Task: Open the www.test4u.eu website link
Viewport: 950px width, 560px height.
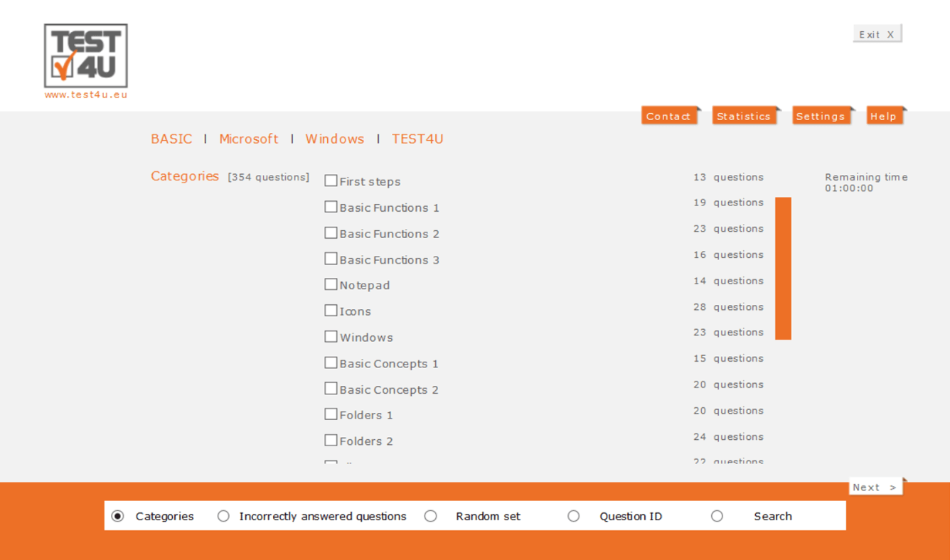Action: coord(86,95)
